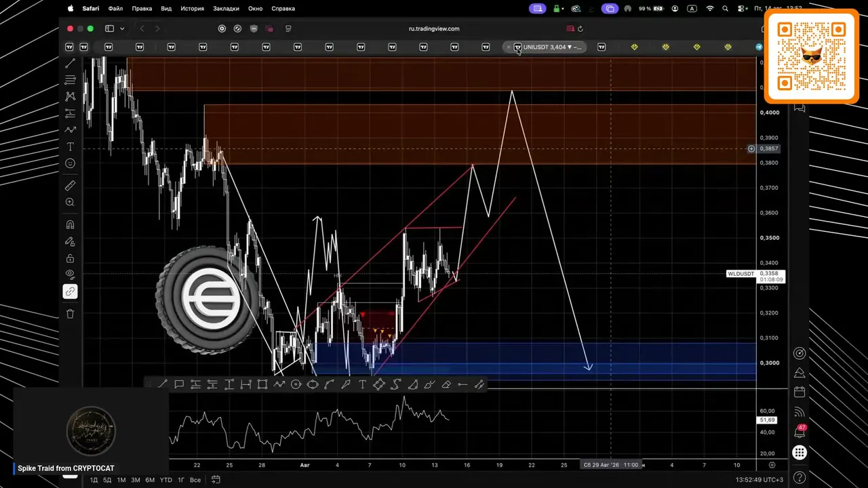Open the Вид menu
This screenshot has height=488, width=868.
coord(166,9)
